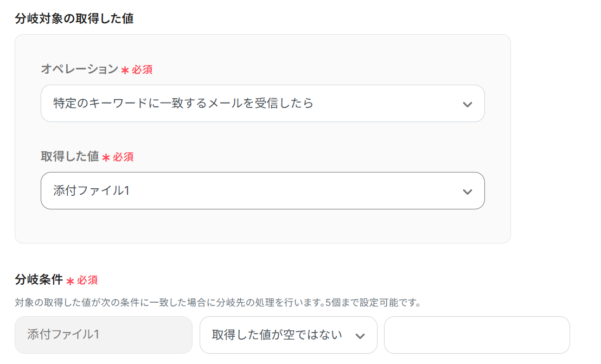Screen dimensions: 601x364
Task: Click the 必須 badge beside 取得した値 label
Action: 123,157
